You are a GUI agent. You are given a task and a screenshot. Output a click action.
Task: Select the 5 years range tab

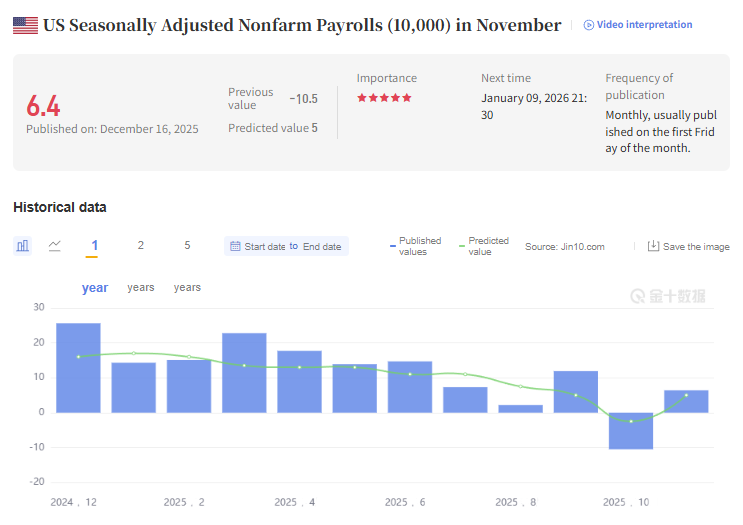click(187, 246)
